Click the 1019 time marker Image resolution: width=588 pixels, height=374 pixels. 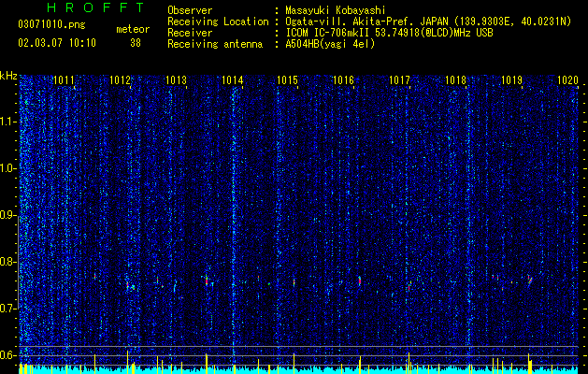511,79
